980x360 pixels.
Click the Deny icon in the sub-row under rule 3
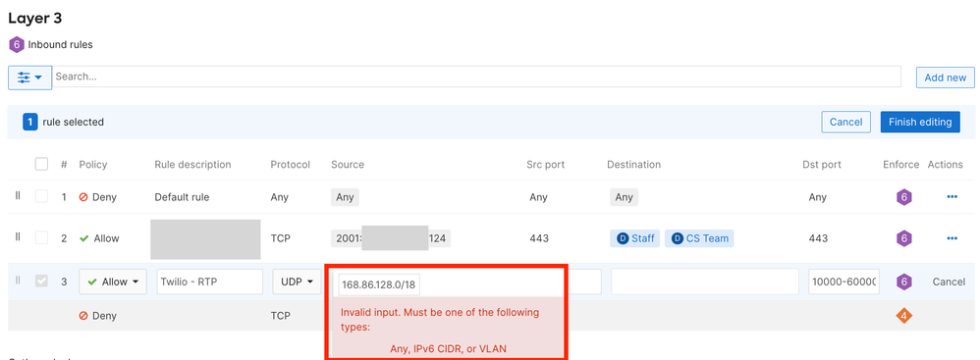point(83,316)
